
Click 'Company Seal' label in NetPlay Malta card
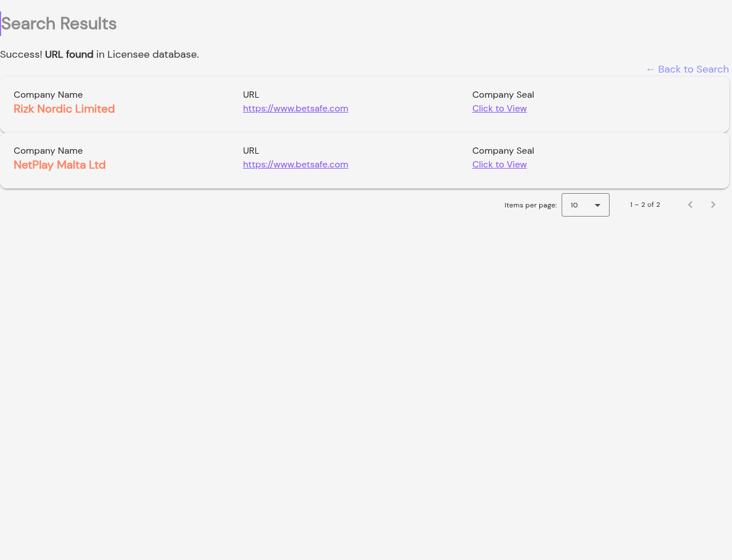coord(503,151)
